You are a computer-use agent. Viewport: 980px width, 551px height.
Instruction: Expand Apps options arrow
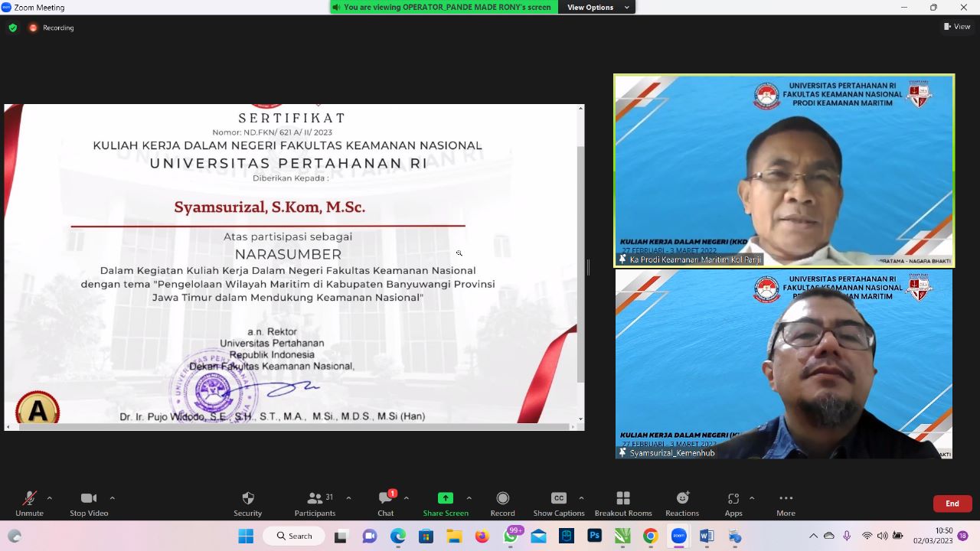(751, 497)
